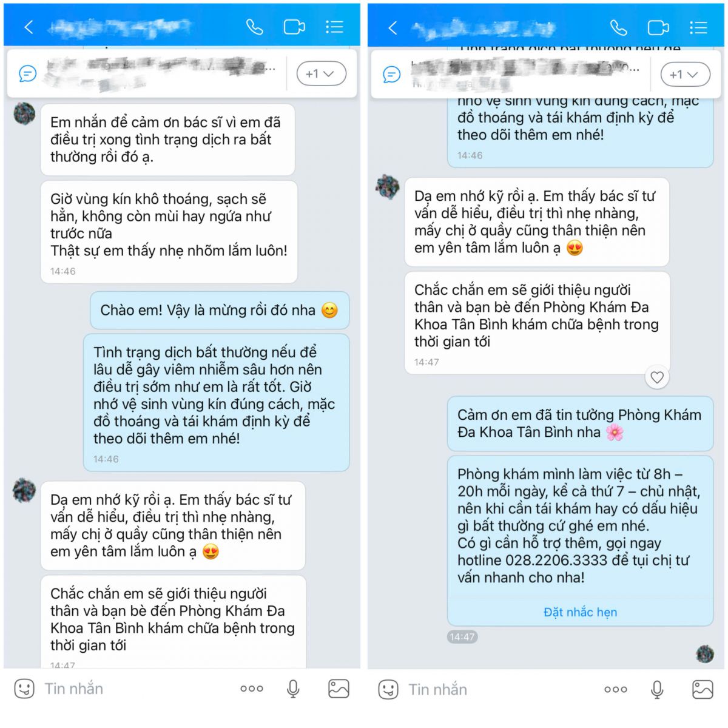Expand the +1 dropdown in right chat
The height and width of the screenshot is (728, 728).
coord(685,75)
